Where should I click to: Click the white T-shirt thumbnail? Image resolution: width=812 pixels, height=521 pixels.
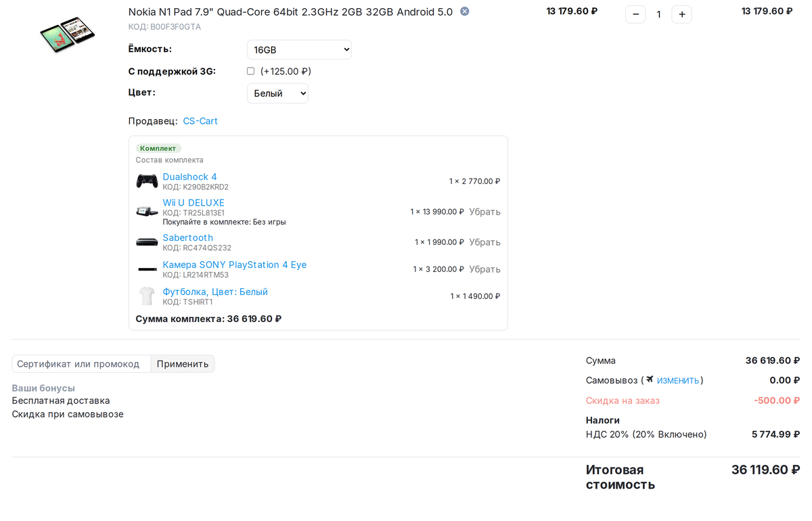pyautogui.click(x=147, y=296)
